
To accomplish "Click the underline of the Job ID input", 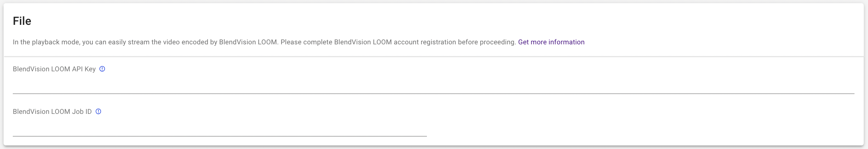I will (x=220, y=136).
